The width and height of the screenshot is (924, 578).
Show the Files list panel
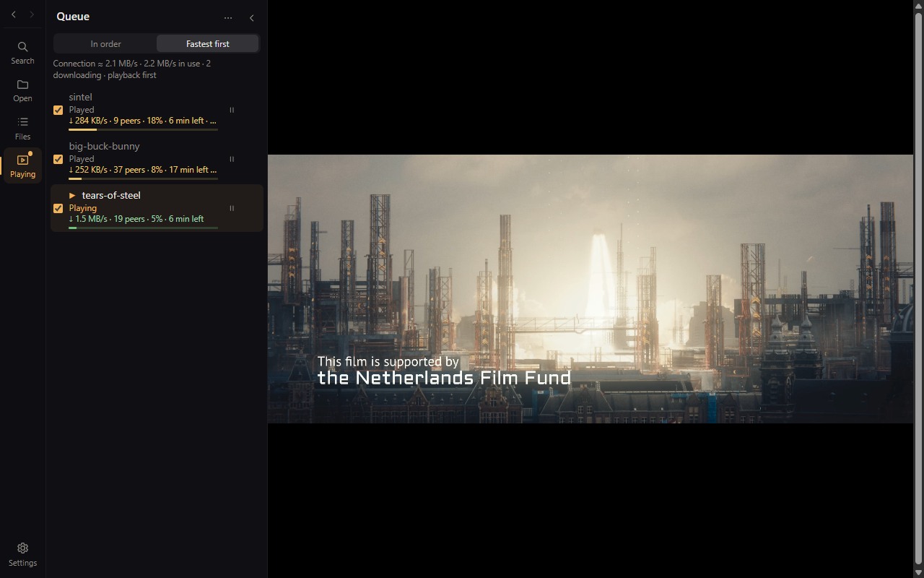click(22, 128)
